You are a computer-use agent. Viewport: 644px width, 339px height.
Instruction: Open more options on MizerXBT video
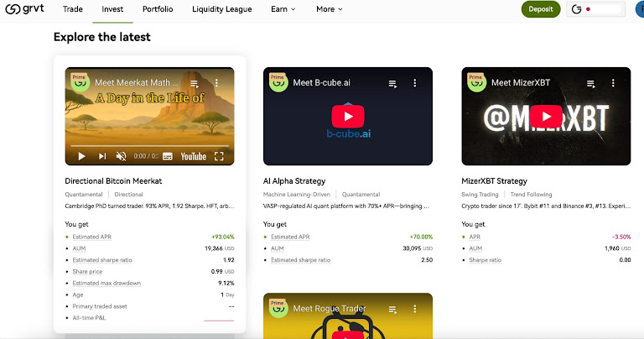click(613, 83)
